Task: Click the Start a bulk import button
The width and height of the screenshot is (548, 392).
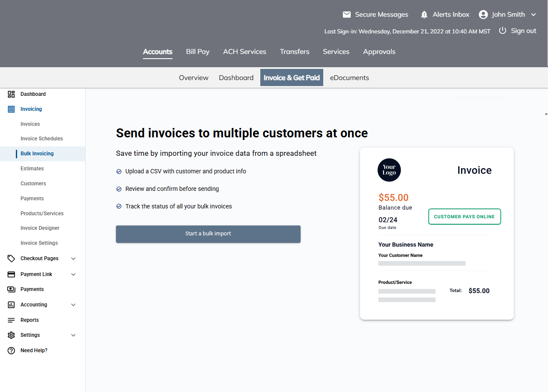Action: click(x=208, y=234)
